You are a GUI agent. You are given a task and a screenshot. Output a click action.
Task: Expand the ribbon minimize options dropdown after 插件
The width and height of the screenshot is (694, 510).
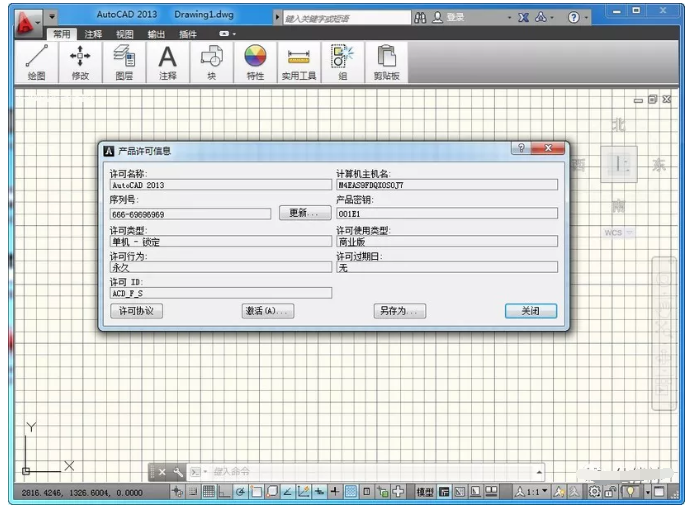(x=234, y=34)
